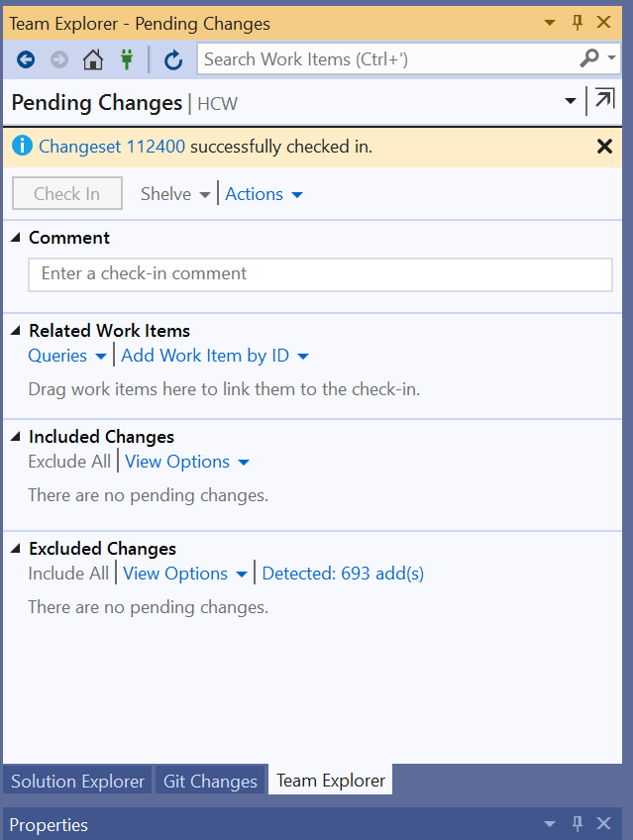Switch to the Git Changes tab
The height and width of the screenshot is (840, 633).
[x=210, y=780]
